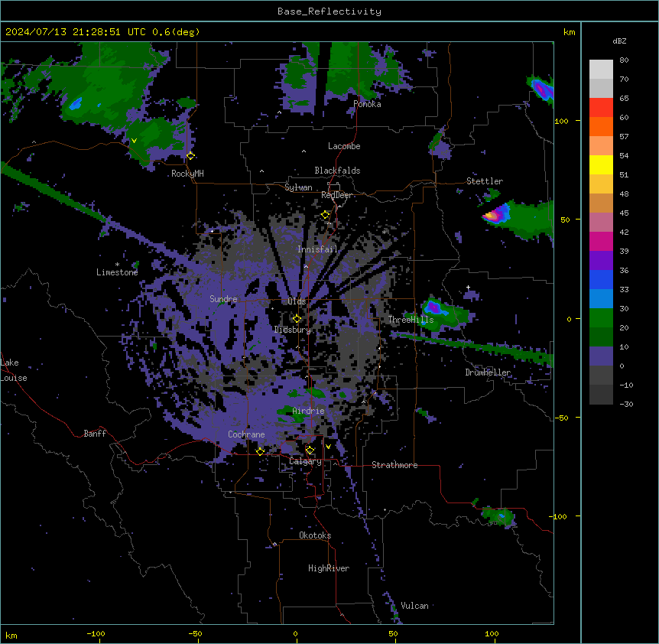The image size is (659, 644).
Task: Pick the yellow 51-54 dBZ legend swatch
Action: [601, 164]
